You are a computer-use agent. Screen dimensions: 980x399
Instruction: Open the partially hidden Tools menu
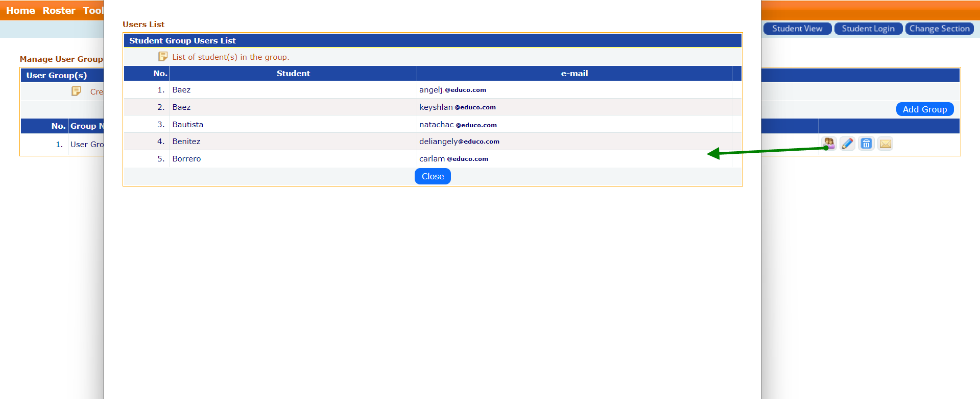click(93, 11)
